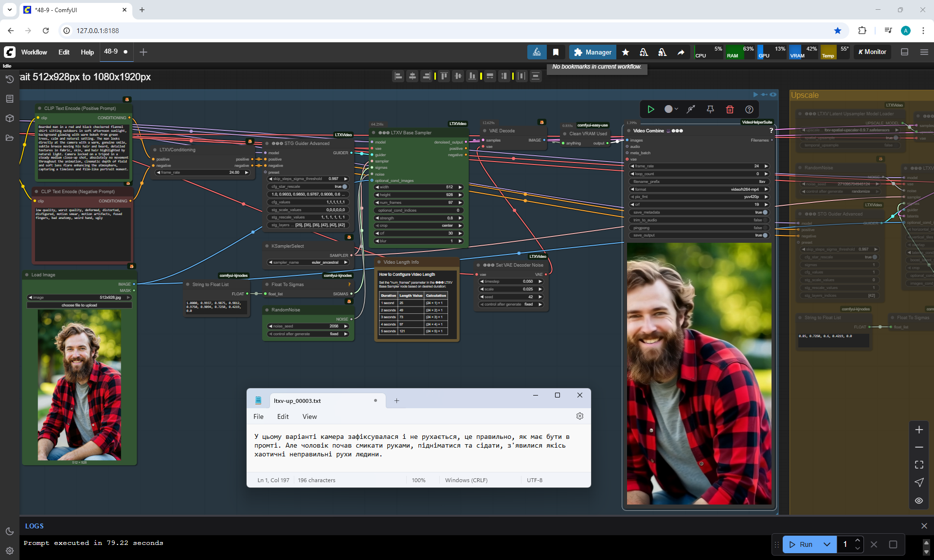Open the Notepad View menu
The height and width of the screenshot is (560, 934).
pyautogui.click(x=309, y=416)
